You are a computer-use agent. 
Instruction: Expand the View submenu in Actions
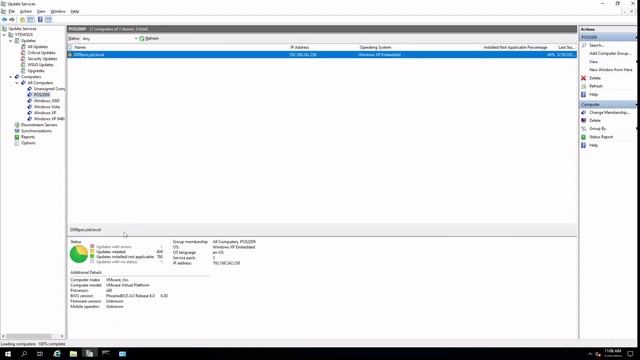(x=593, y=62)
